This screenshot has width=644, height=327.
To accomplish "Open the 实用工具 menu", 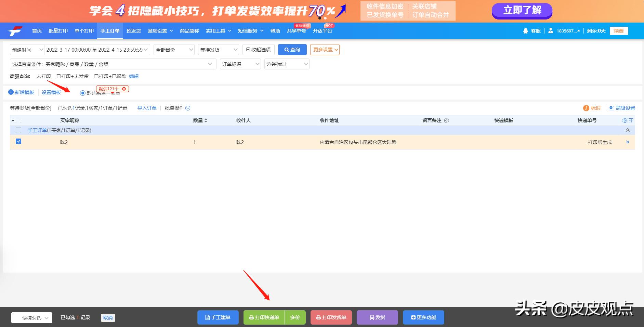I will click(x=218, y=30).
